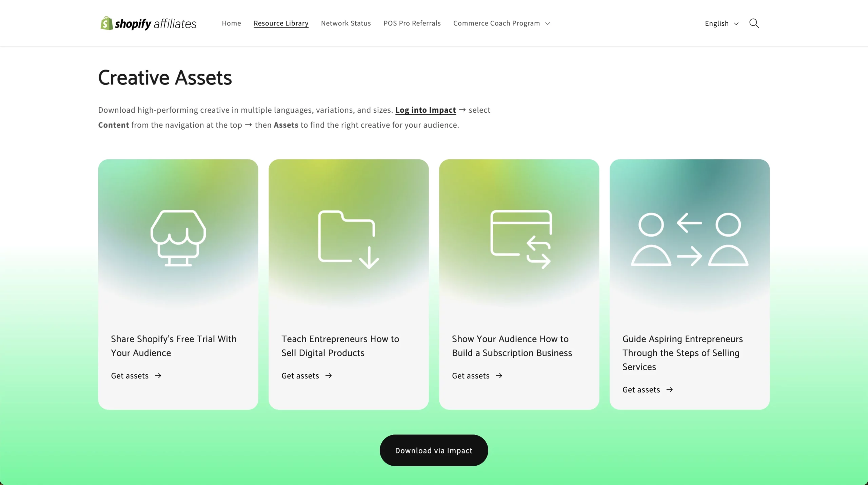Open the English language selector dropdown
Image resolution: width=868 pixels, height=485 pixels.
722,23
